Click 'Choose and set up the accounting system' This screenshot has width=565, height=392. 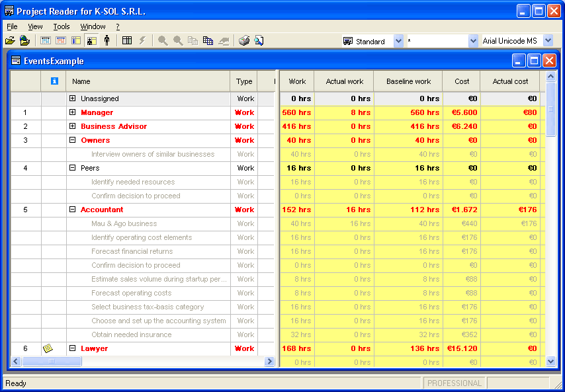[159, 321]
